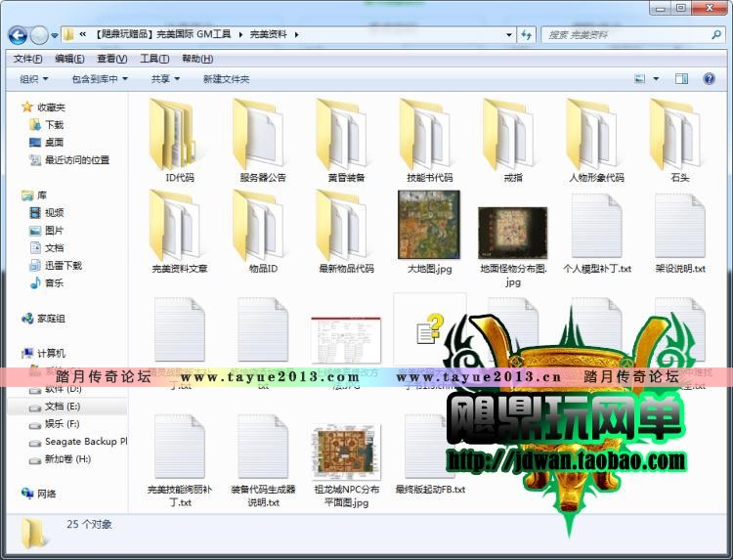Viewport: 733px width, 560px height.
Task: Expand the 共享 dropdown
Action: pos(165,79)
